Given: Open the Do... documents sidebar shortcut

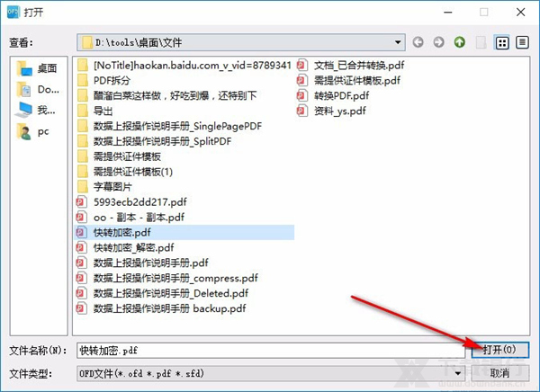Looking at the screenshot, I should click(38, 90).
